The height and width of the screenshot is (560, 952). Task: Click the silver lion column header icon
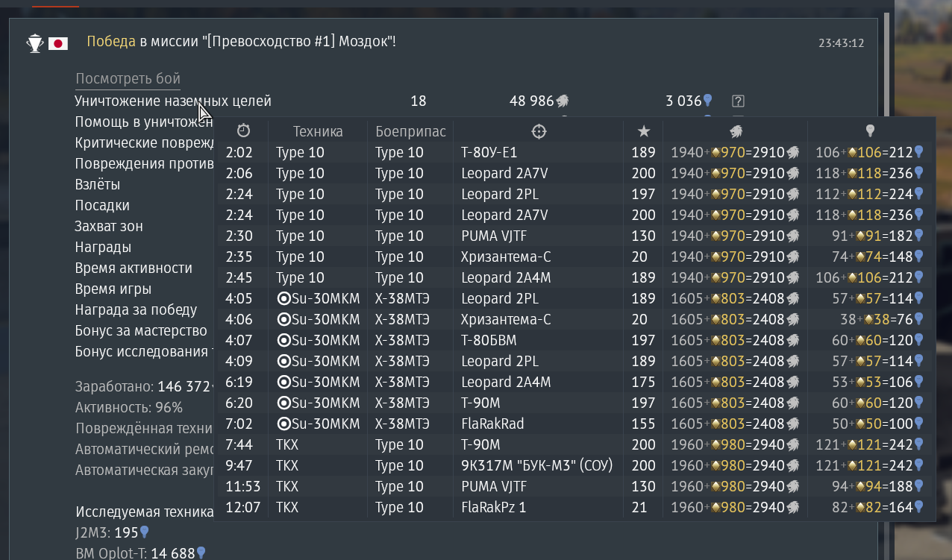tap(736, 131)
